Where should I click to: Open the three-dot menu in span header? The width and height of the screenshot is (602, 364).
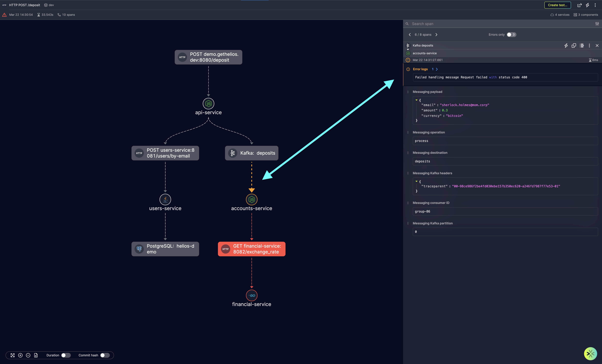point(589,45)
